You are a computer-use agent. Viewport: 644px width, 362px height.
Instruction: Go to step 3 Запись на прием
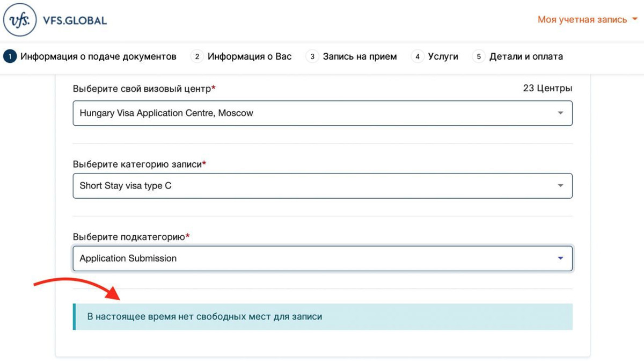(352, 56)
